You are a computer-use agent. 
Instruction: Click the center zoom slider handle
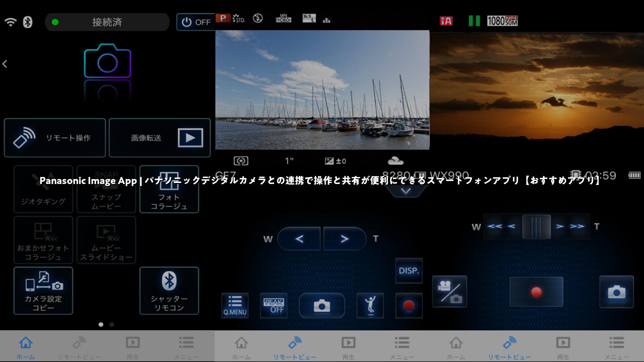click(x=536, y=227)
